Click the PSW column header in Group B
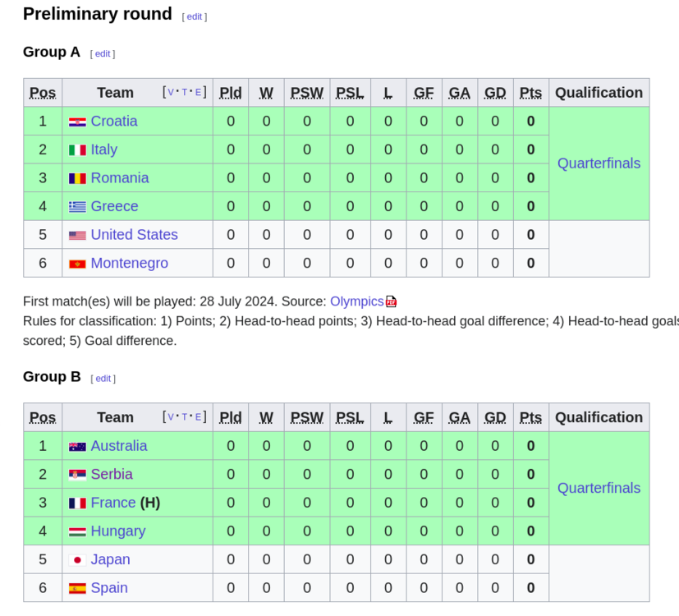 point(306,417)
